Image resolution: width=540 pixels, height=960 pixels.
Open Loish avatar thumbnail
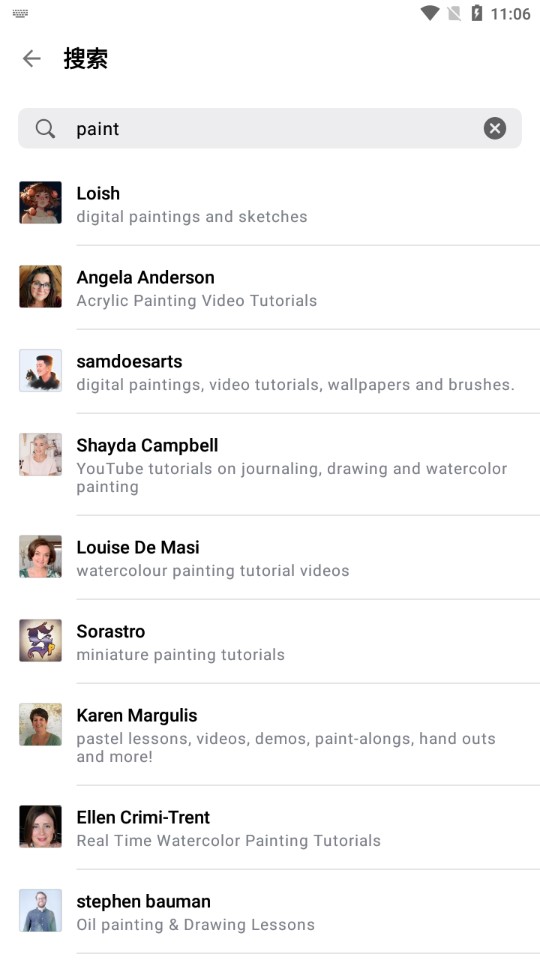40,203
